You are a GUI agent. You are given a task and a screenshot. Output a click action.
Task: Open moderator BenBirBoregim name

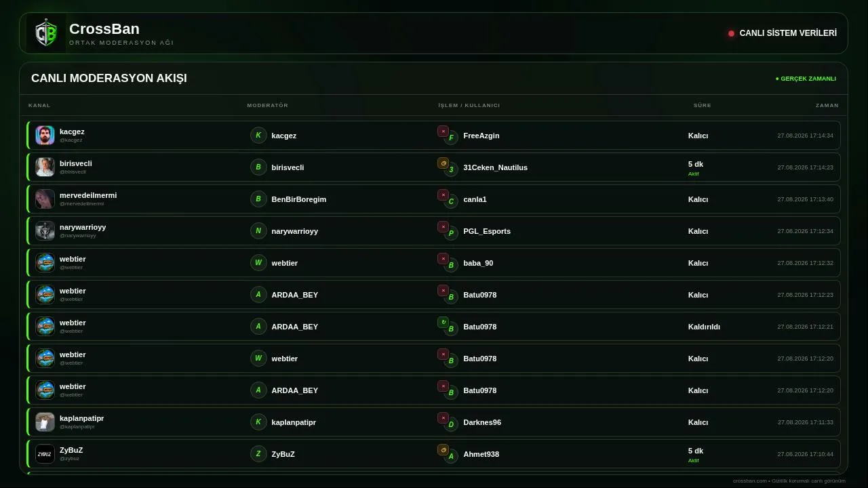(299, 199)
